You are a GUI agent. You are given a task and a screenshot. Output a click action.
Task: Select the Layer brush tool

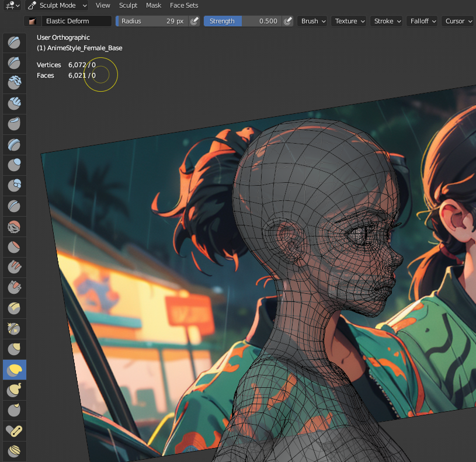point(14,144)
